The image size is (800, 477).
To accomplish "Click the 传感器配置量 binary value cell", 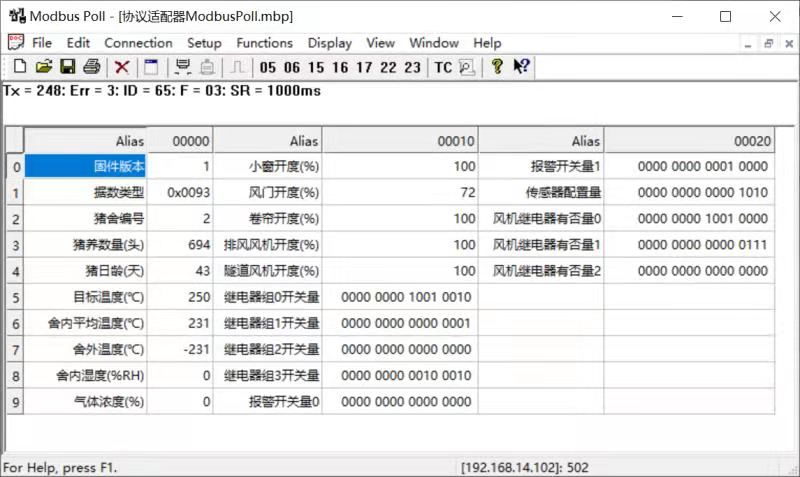I will (x=689, y=192).
